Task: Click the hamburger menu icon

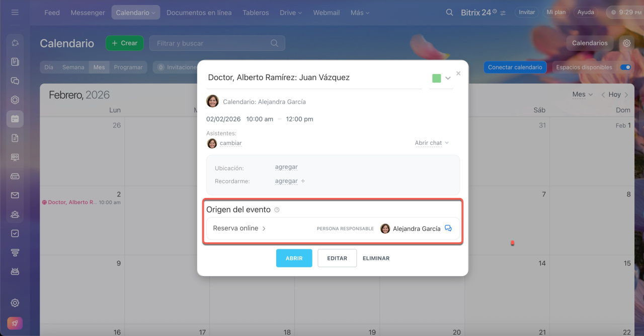Action: 15,13
